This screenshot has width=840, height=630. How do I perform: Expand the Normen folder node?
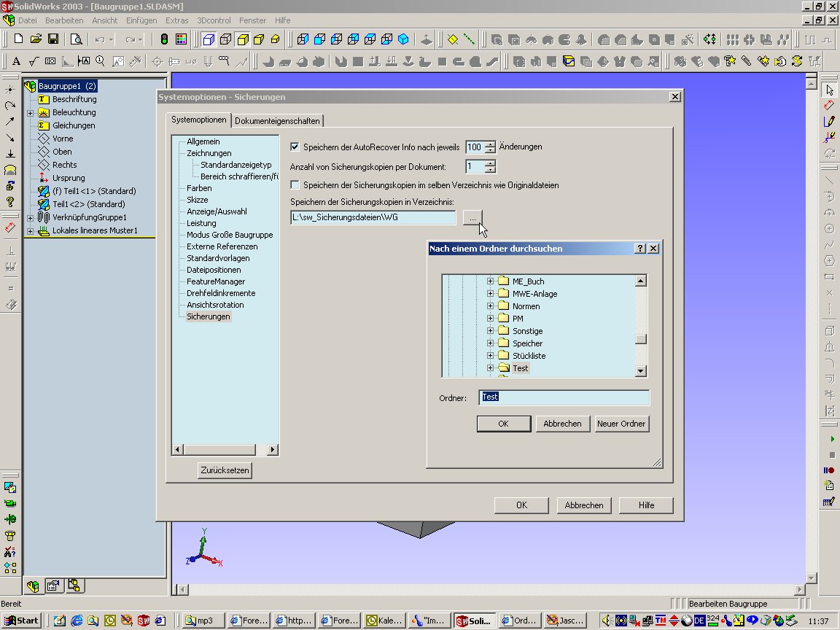pos(491,306)
